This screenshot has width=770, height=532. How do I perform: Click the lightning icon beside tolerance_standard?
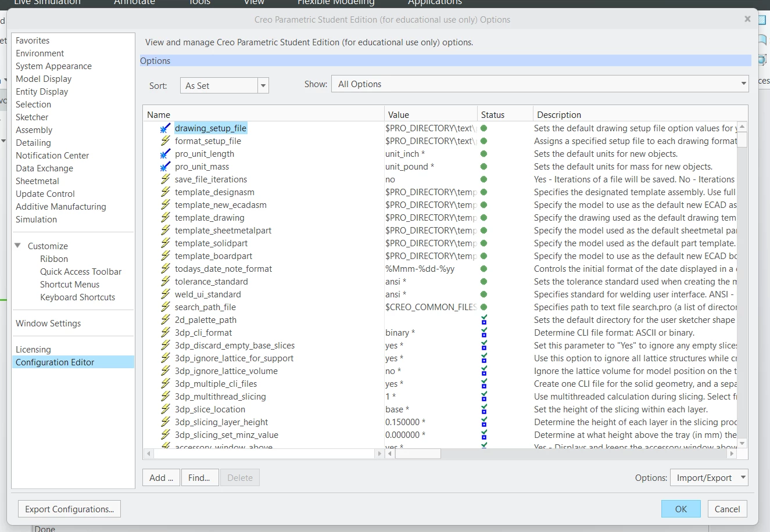pyautogui.click(x=166, y=282)
